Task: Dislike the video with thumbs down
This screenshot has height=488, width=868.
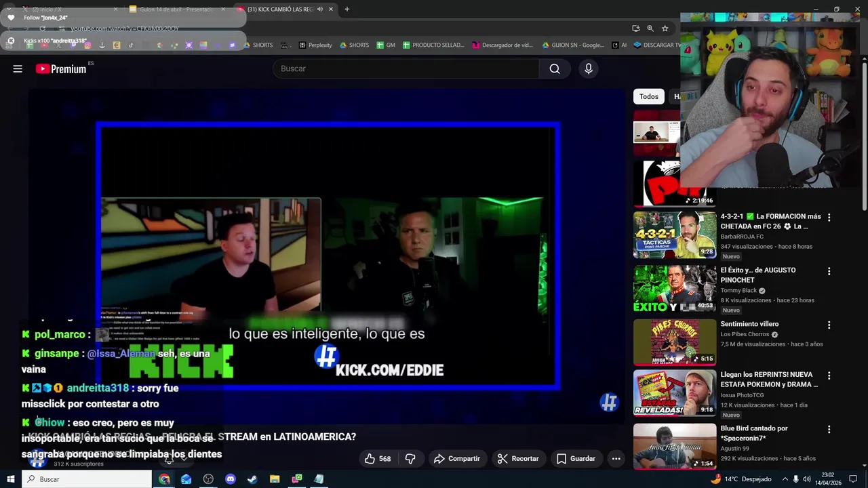Action: pyautogui.click(x=410, y=459)
